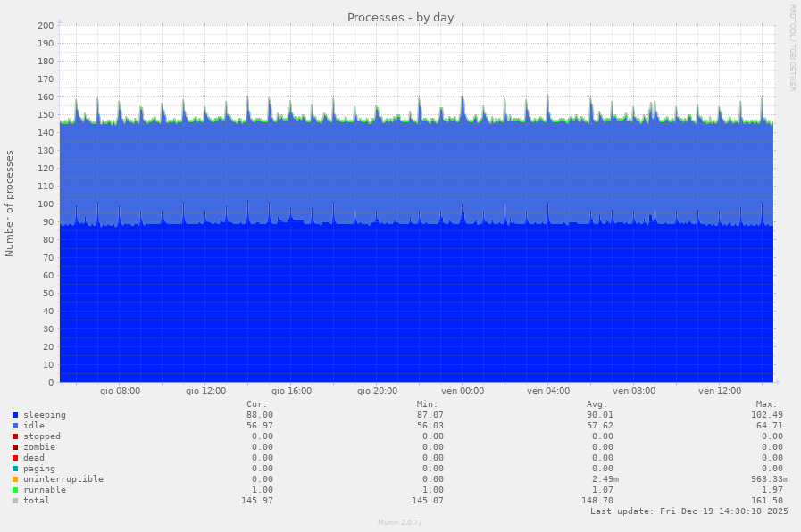The height and width of the screenshot is (532, 801).
Task: Select the red stopped legend swatch
Action: click(15, 436)
